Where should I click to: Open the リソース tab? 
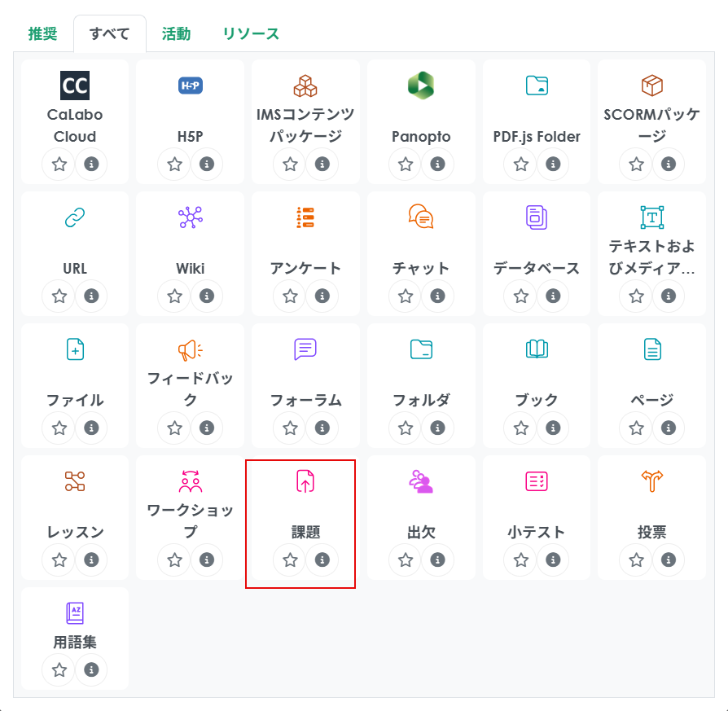coord(251,34)
